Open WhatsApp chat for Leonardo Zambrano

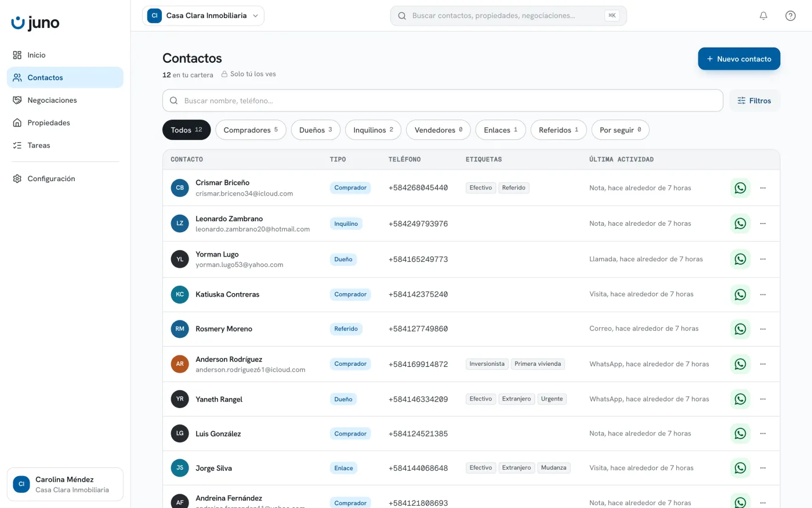tap(740, 224)
